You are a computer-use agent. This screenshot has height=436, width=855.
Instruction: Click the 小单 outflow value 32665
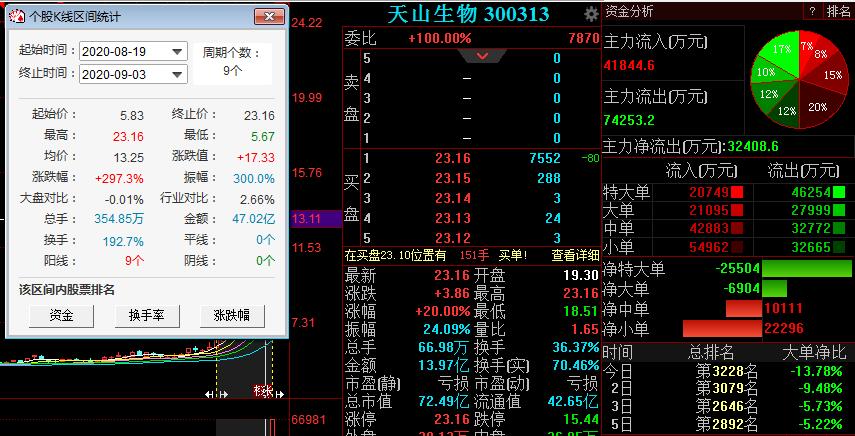(811, 247)
